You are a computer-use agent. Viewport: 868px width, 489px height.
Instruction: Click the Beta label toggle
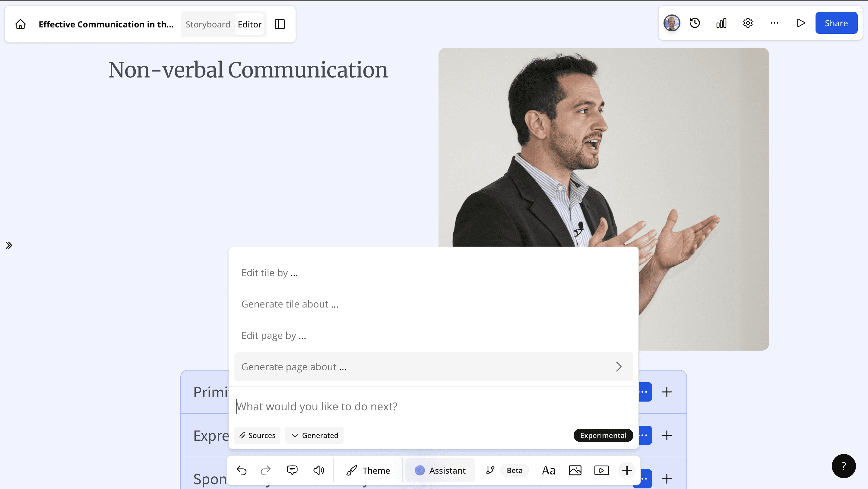click(x=515, y=470)
